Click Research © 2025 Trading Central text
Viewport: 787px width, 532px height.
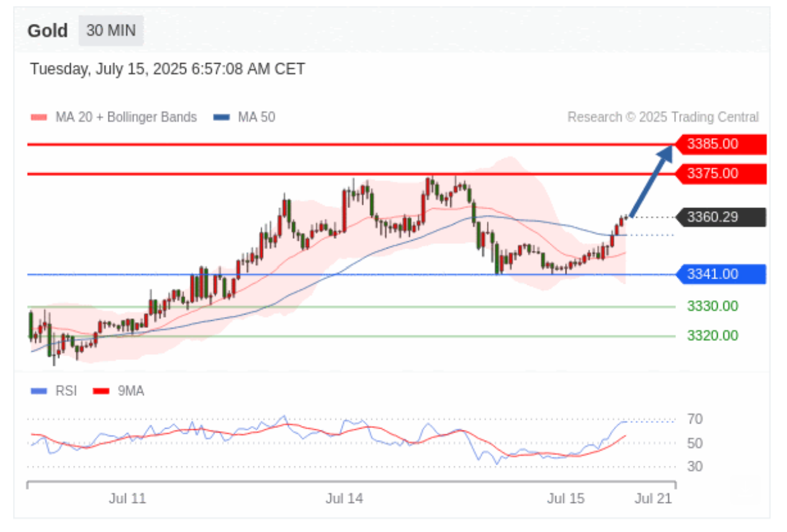coord(663,117)
